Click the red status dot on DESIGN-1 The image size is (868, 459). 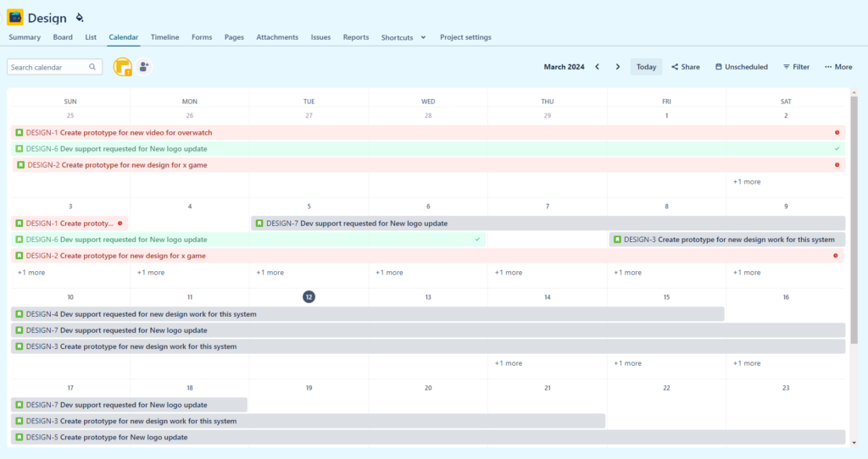[837, 133]
